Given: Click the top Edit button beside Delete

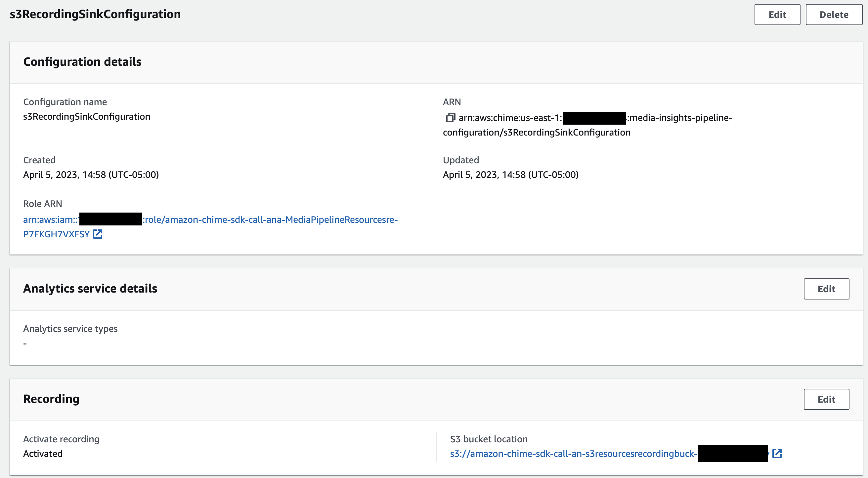Looking at the screenshot, I should [777, 15].
